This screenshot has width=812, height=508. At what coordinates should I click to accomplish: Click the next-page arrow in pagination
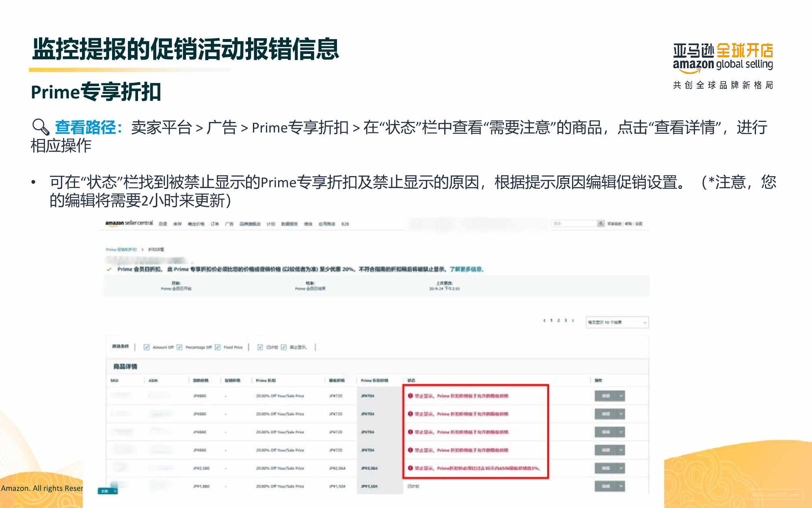pos(573,321)
